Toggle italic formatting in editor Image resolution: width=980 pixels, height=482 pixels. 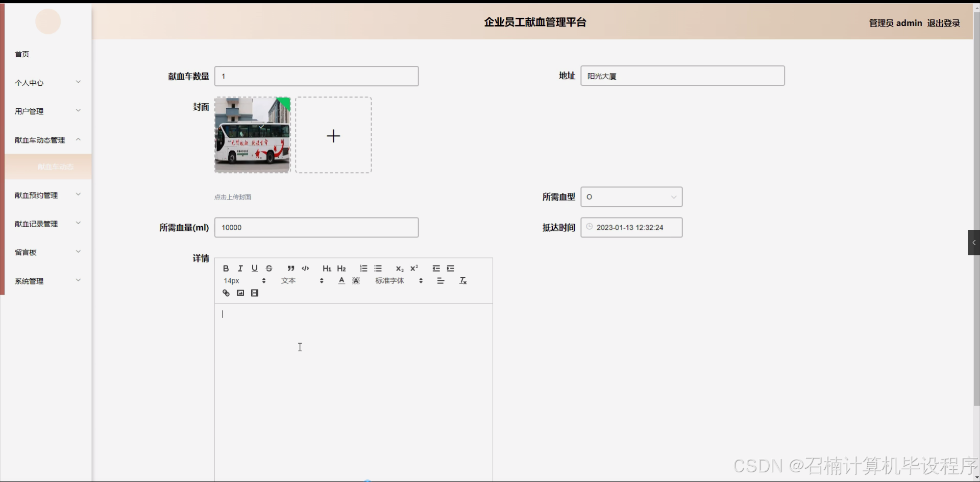(240, 269)
